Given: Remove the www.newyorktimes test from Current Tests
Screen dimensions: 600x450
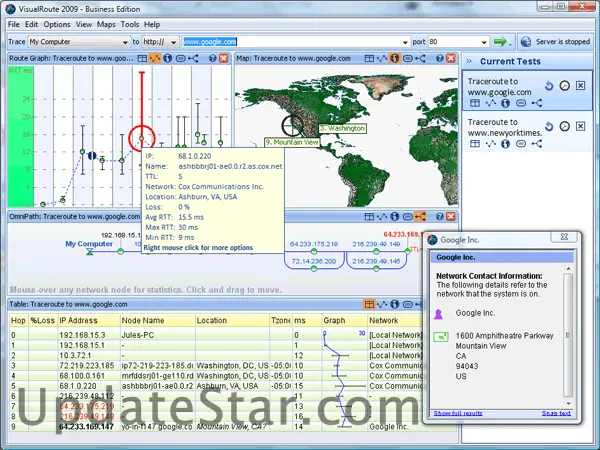Looking at the screenshot, I should tap(580, 126).
